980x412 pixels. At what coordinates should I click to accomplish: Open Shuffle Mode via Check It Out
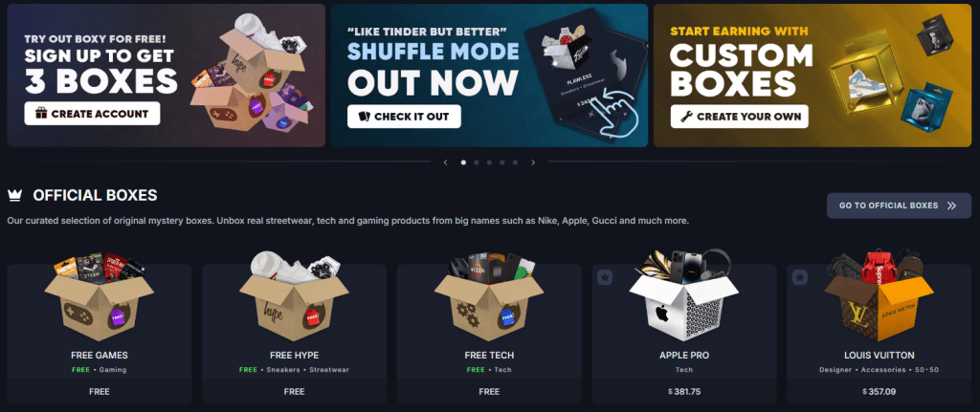pyautogui.click(x=404, y=117)
